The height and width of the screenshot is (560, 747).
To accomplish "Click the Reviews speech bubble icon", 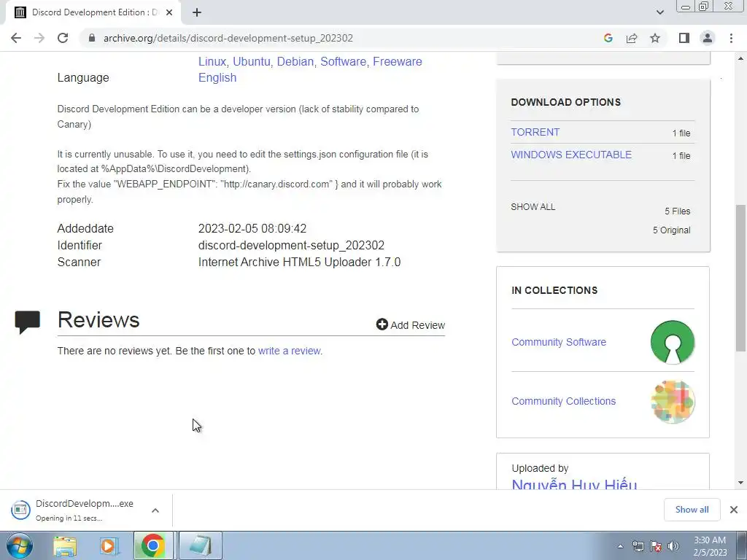I will click(x=28, y=322).
